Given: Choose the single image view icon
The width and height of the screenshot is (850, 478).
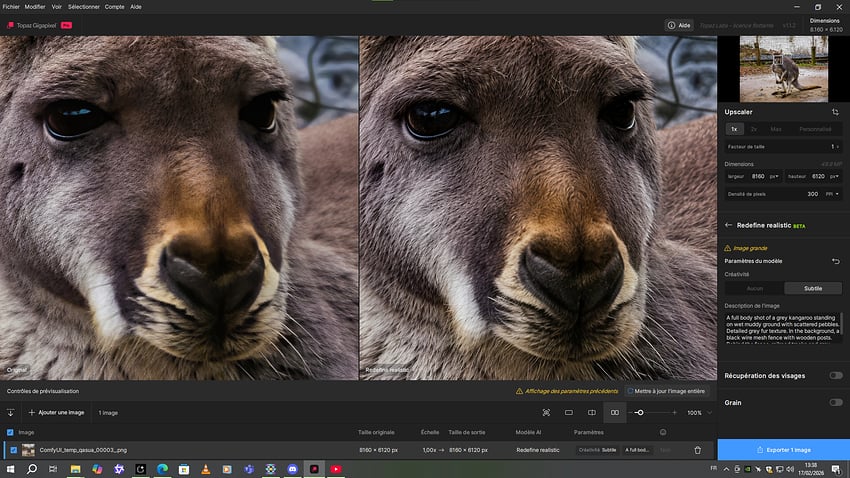Looking at the screenshot, I should [x=569, y=412].
